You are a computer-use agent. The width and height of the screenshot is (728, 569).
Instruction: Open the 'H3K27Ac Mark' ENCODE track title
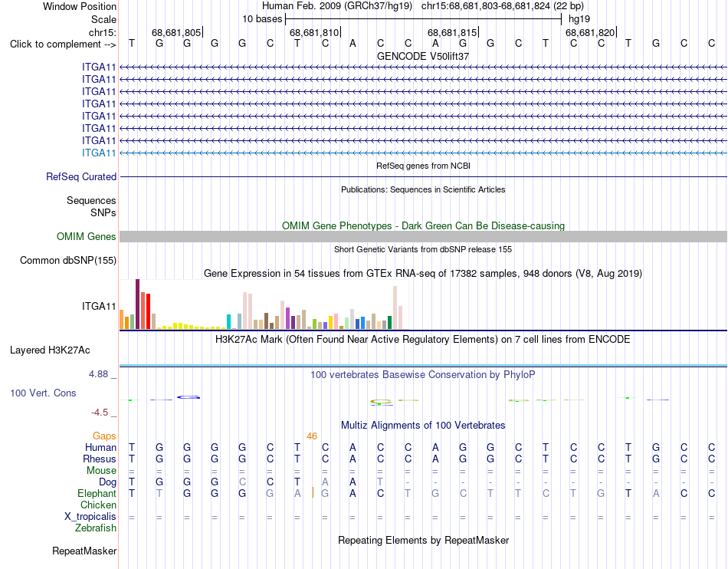(423, 339)
